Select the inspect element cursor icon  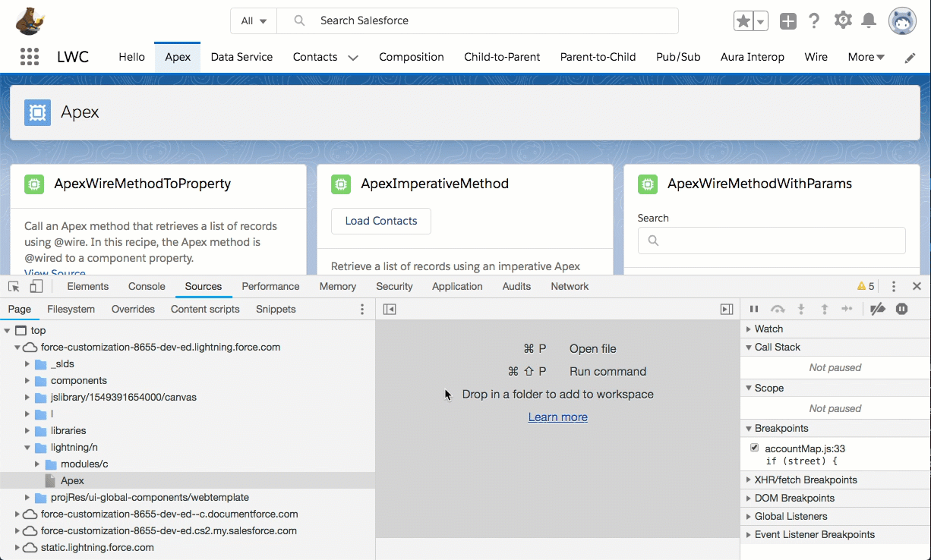[14, 286]
